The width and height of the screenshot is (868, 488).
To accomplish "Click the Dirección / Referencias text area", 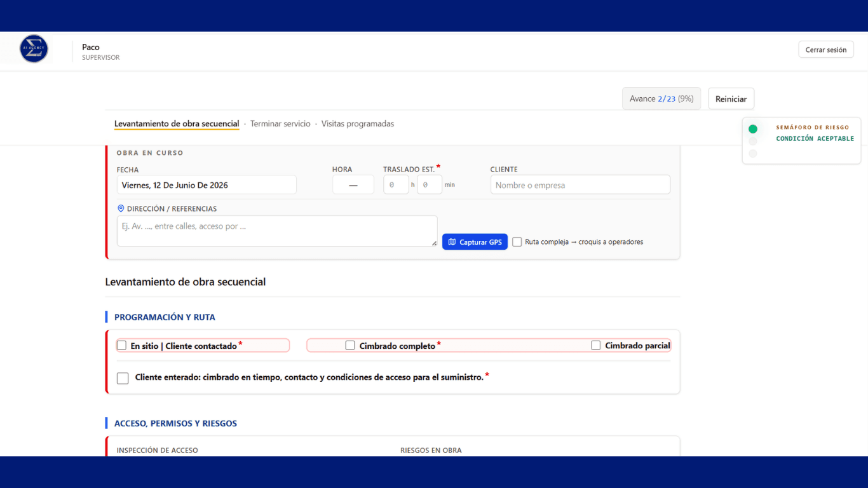I will (x=277, y=231).
